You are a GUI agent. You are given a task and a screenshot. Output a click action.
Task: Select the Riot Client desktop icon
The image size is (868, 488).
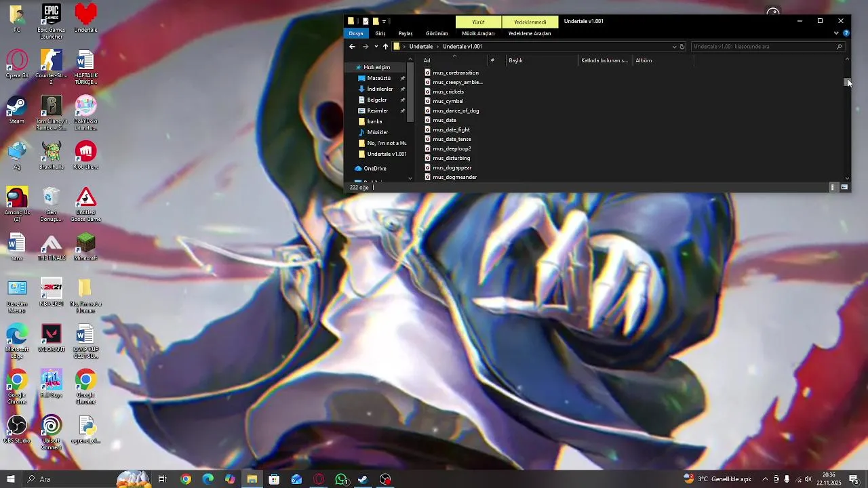(x=85, y=155)
